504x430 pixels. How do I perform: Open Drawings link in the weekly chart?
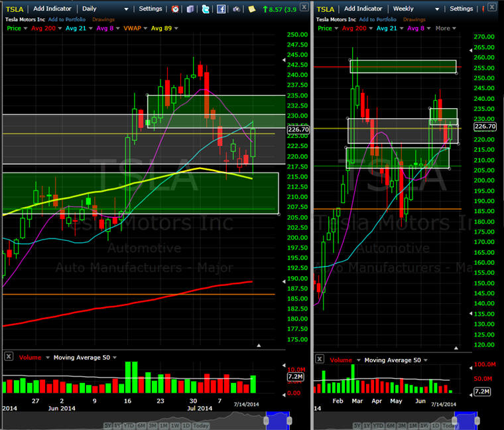(x=414, y=20)
